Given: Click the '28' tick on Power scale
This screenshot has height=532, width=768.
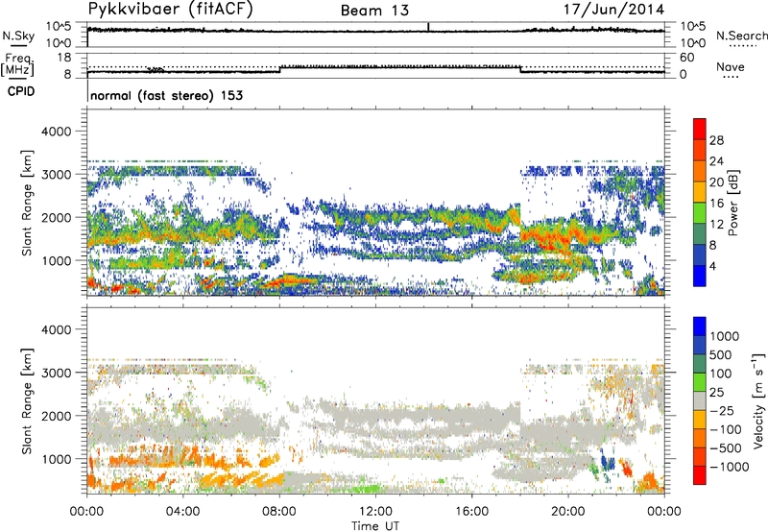Looking at the screenshot, I should [x=716, y=140].
